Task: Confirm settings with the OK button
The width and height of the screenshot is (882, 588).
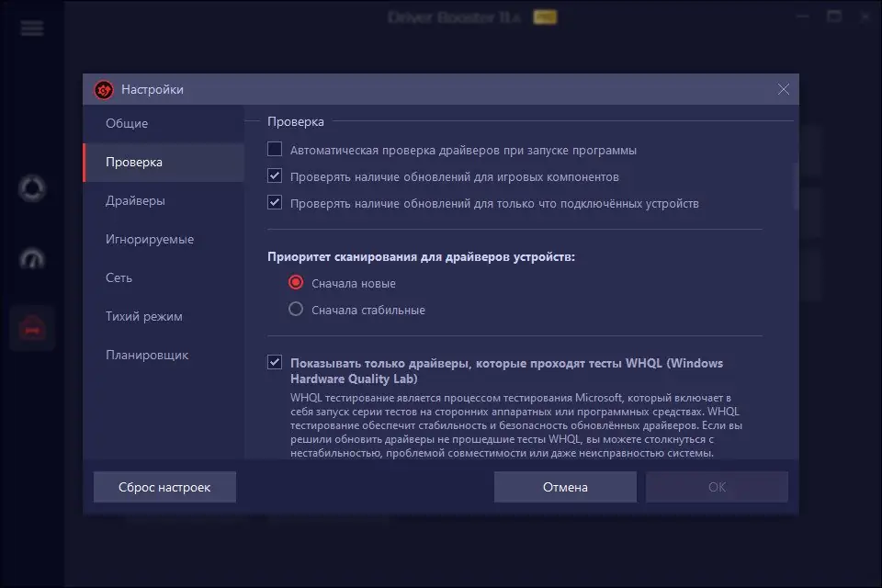Action: click(717, 487)
